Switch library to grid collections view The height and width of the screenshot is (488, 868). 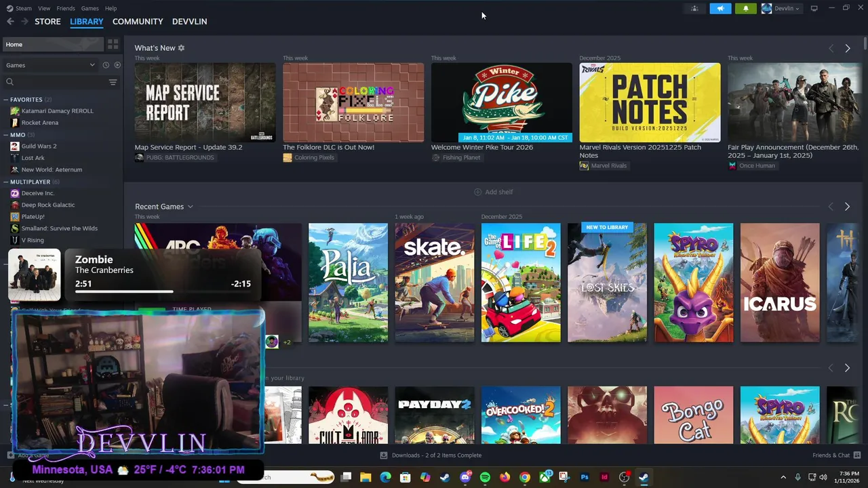113,44
